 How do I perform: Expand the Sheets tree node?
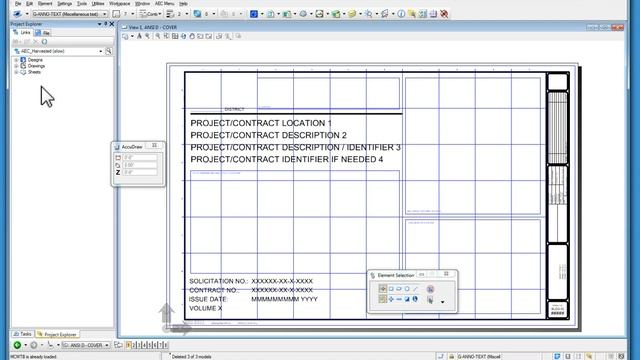[x=16, y=72]
